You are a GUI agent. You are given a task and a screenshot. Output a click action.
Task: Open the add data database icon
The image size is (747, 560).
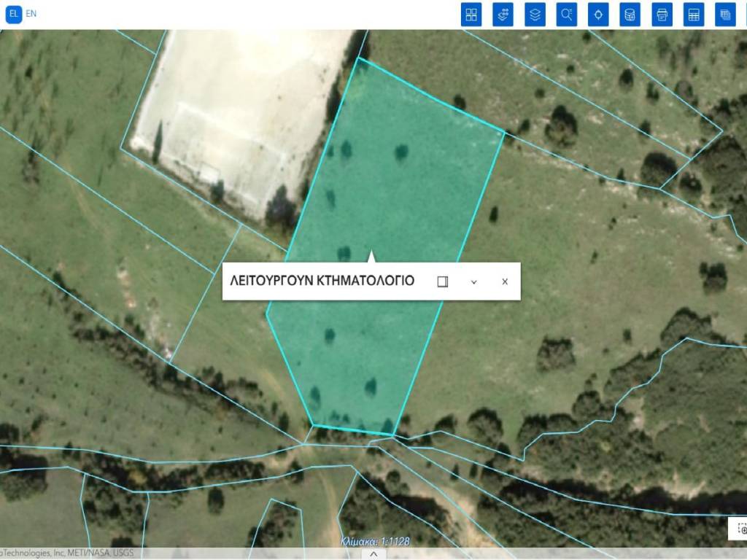click(630, 15)
